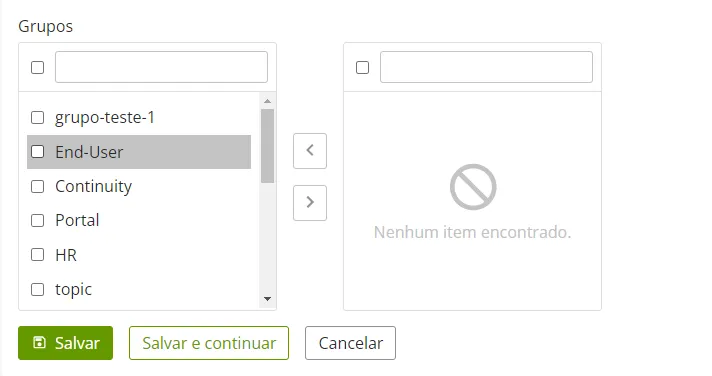Select the End-User list row
This screenshot has width=712, height=376.
click(x=139, y=152)
